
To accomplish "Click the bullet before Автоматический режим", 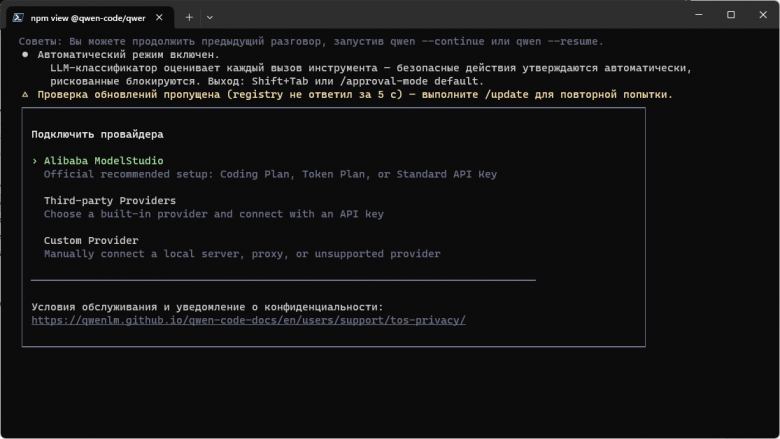I will (25, 55).
